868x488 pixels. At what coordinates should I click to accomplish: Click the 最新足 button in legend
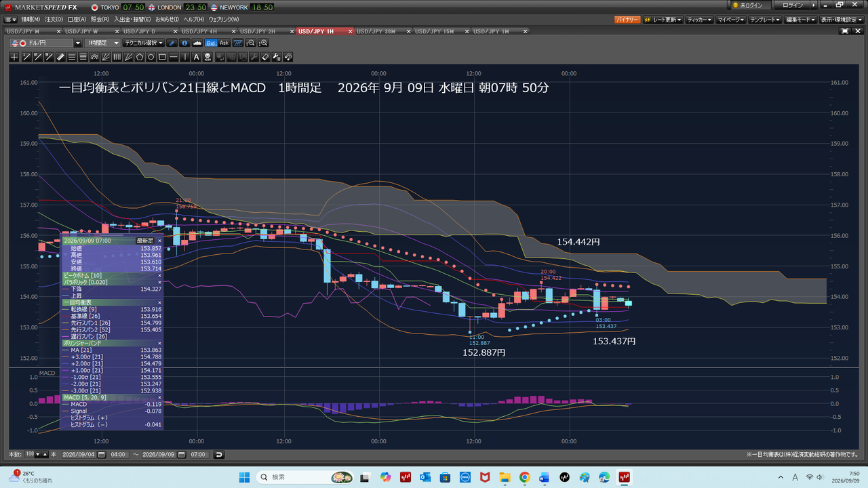(x=145, y=241)
